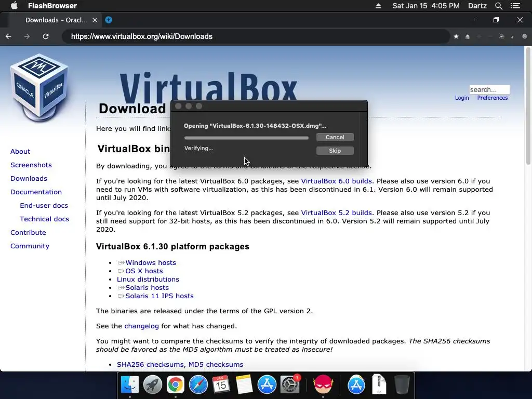Open the FlashBrowser icon in the Dock
532x399 pixels.
[323, 385]
